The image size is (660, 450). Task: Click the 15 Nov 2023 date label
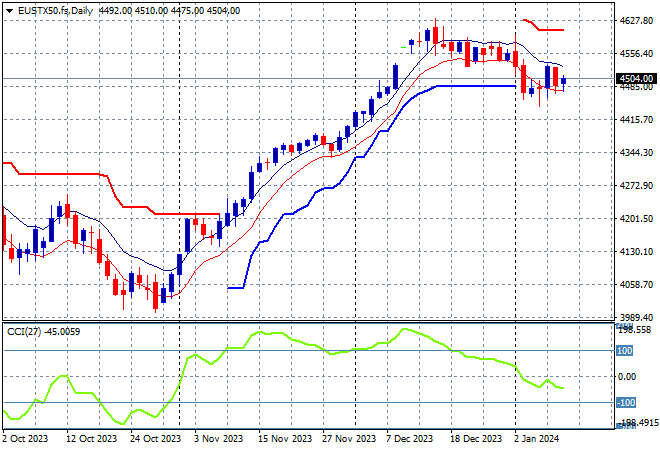[x=287, y=439]
